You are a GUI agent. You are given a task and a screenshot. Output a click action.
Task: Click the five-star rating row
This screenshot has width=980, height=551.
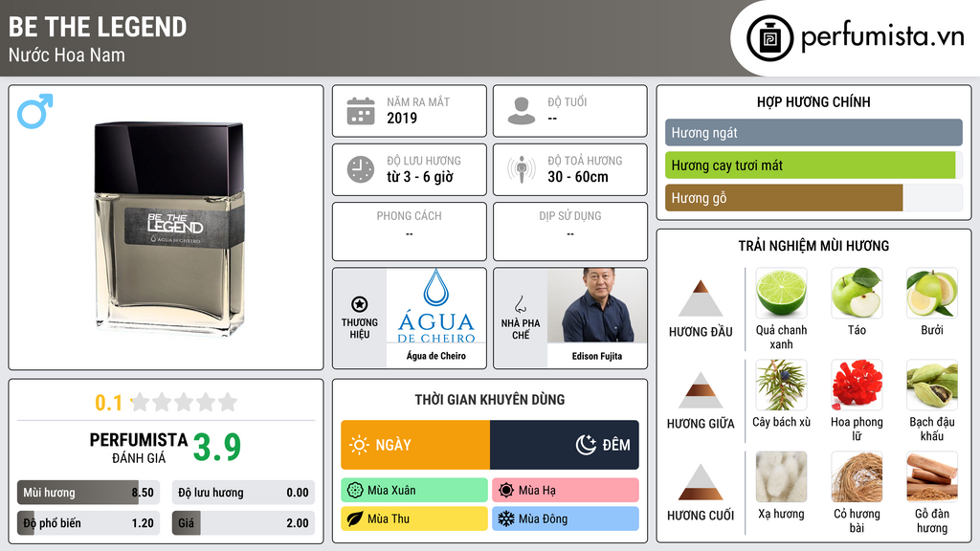(x=185, y=402)
